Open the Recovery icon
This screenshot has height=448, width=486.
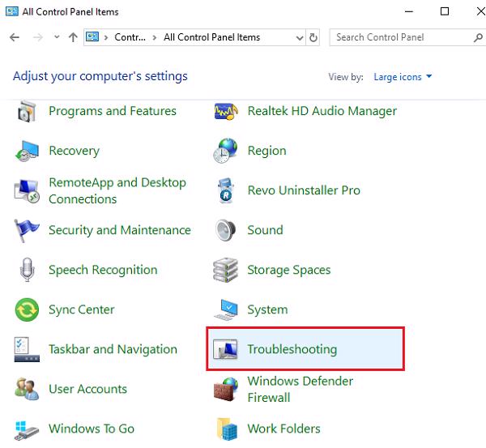pyautogui.click(x=27, y=151)
